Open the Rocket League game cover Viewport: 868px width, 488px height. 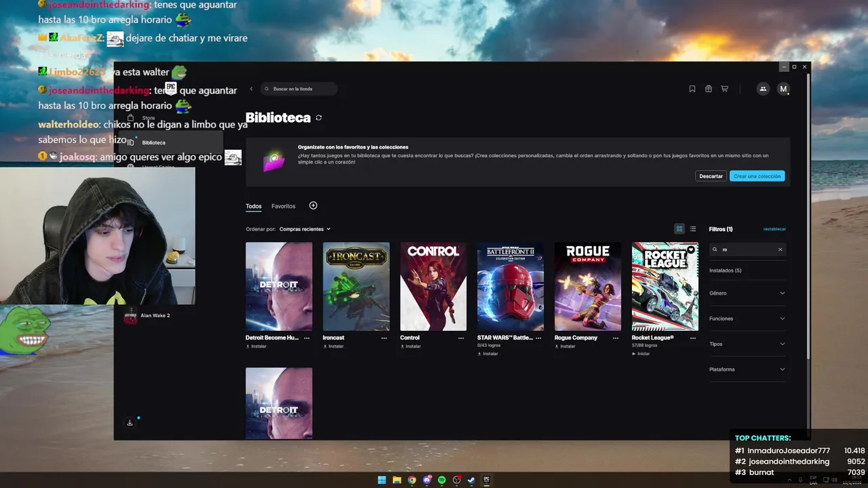tap(665, 287)
